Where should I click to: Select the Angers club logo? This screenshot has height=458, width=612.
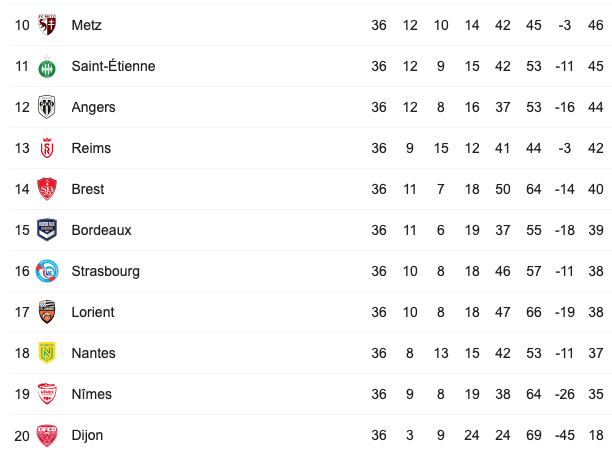coord(47,107)
